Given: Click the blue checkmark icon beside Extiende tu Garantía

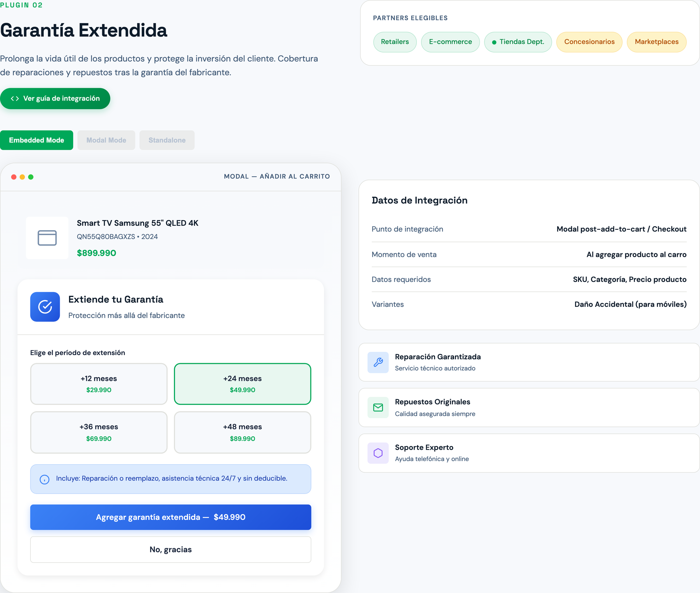Looking at the screenshot, I should tap(45, 307).
